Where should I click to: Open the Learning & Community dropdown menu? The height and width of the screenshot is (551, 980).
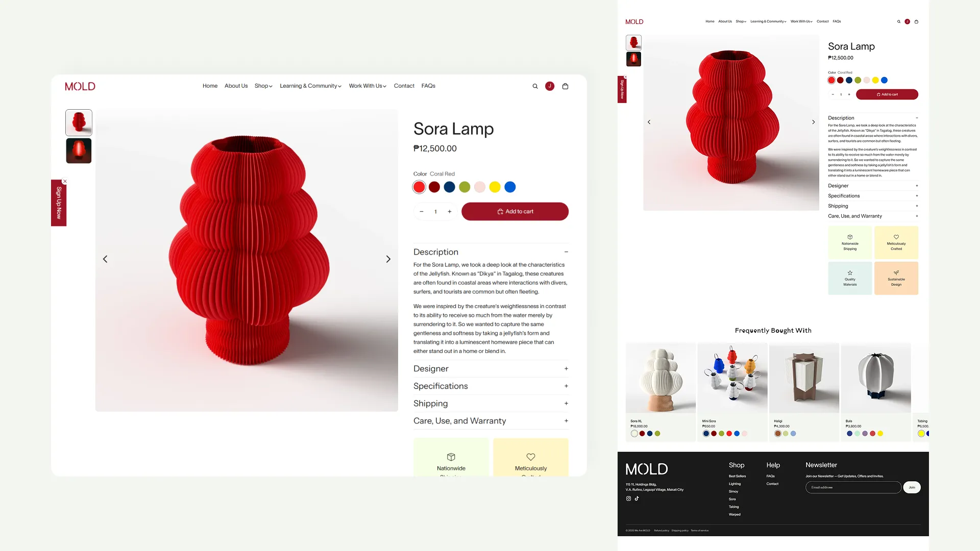(x=310, y=86)
